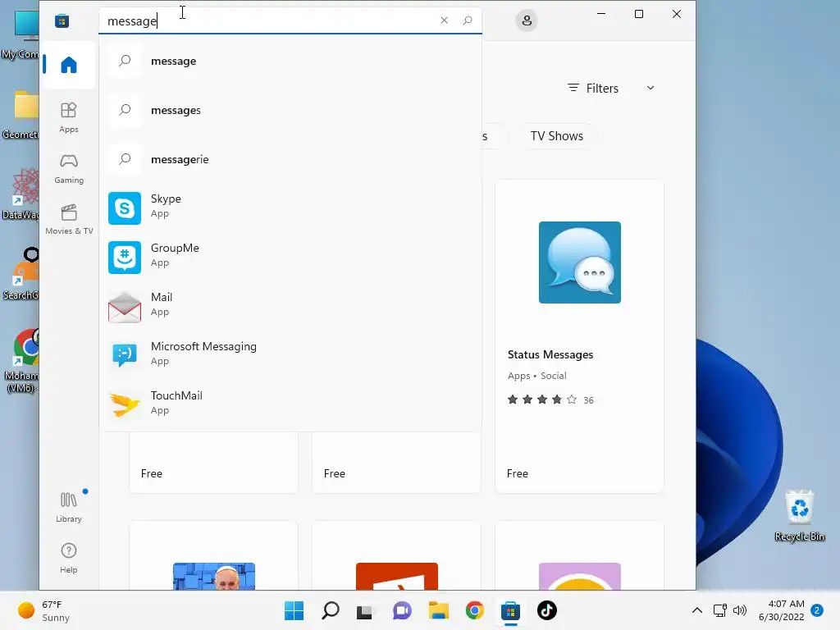Open the Apps section in sidebar
Image resolution: width=840 pixels, height=630 pixels.
(69, 117)
